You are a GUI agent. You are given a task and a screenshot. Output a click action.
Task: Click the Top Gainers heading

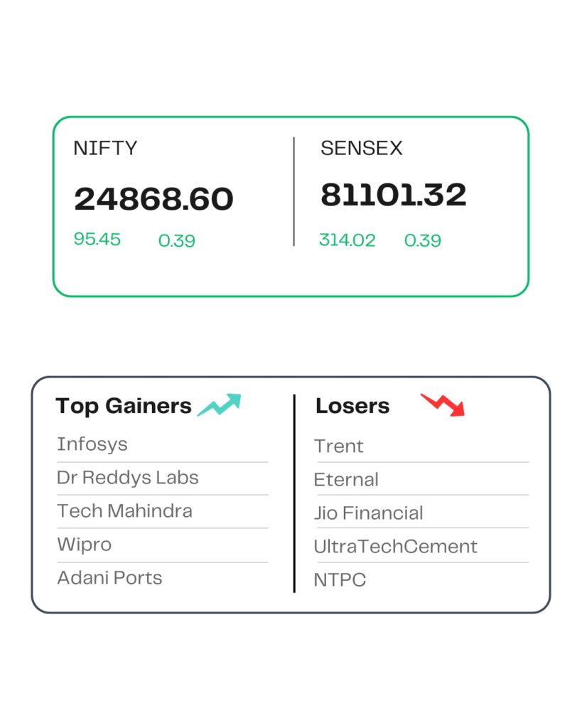(x=124, y=406)
